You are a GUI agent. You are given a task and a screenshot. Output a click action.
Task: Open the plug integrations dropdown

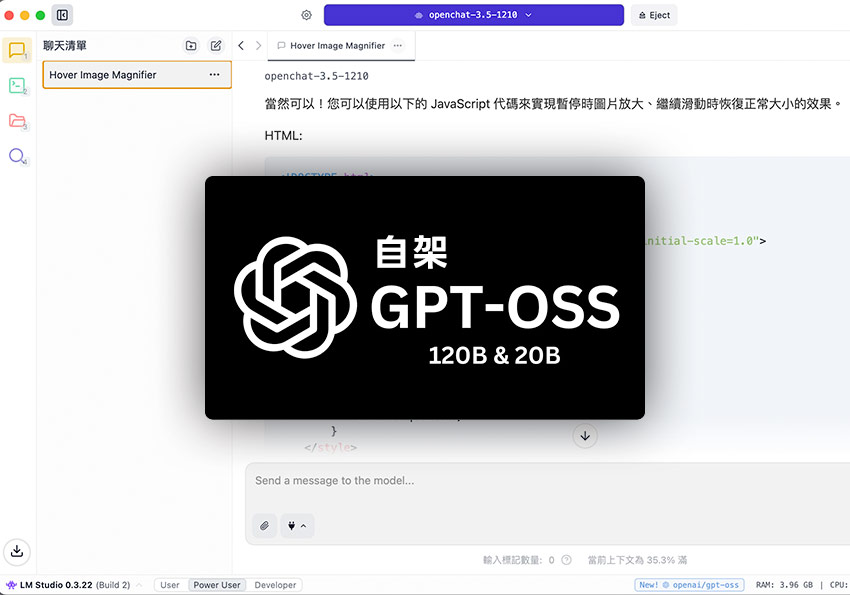point(297,526)
